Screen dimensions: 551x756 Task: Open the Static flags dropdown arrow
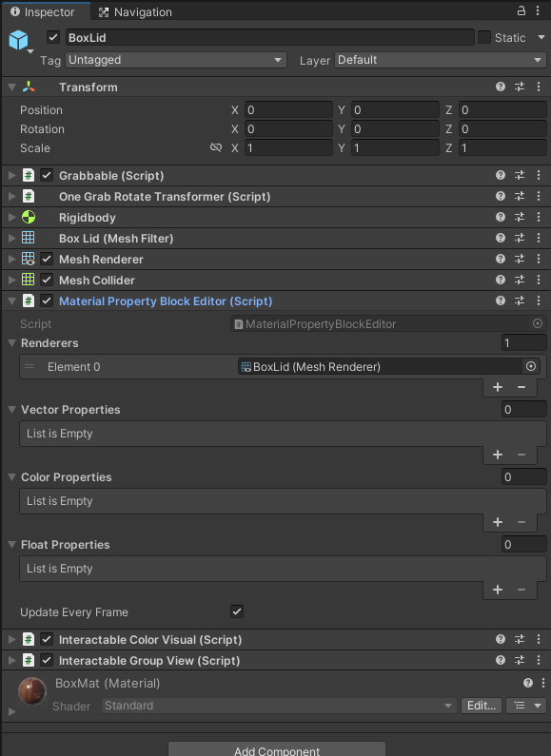(541, 38)
